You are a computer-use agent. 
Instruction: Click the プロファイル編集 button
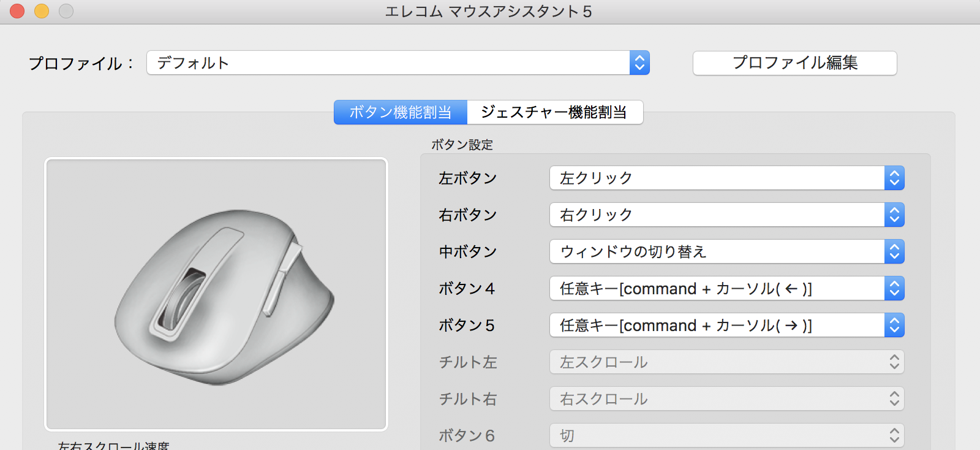click(x=795, y=63)
